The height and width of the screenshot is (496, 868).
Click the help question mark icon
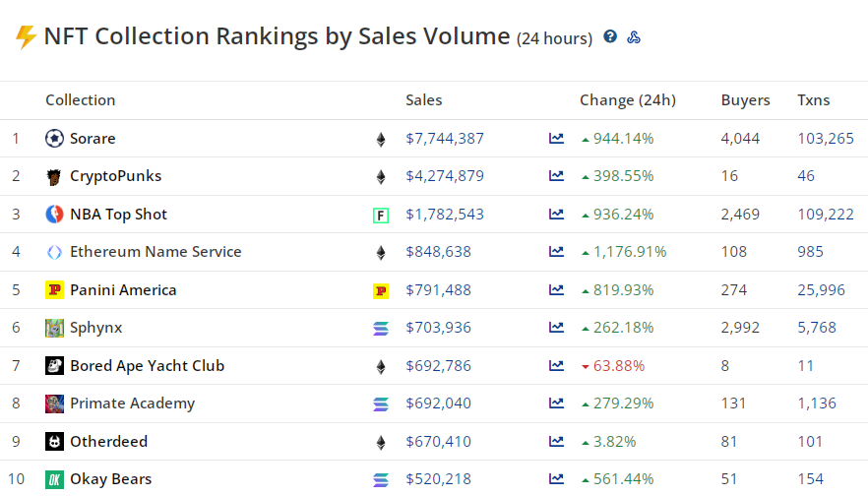(610, 37)
